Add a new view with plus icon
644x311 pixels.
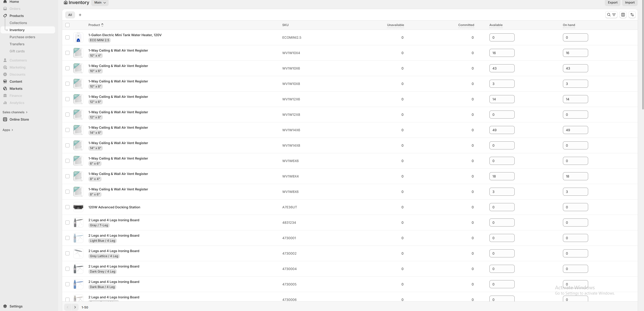point(80,15)
